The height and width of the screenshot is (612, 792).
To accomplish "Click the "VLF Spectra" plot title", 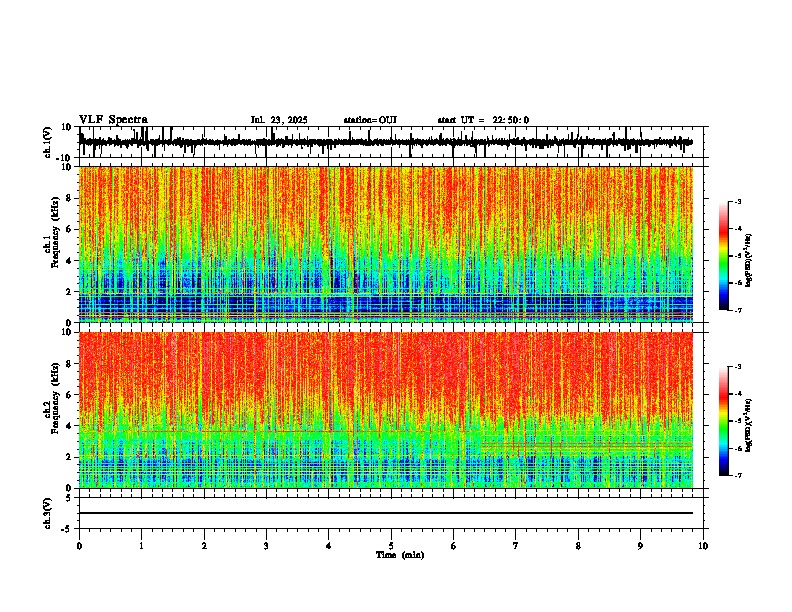I will [x=113, y=120].
